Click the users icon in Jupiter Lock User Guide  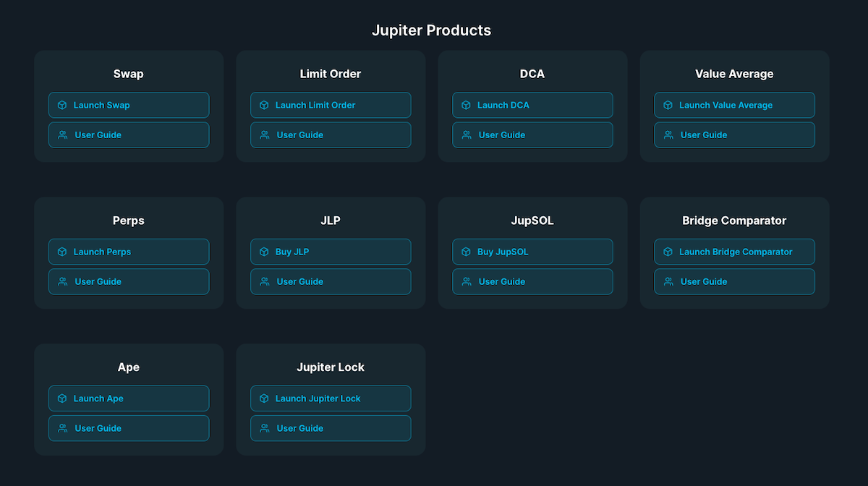click(x=265, y=429)
